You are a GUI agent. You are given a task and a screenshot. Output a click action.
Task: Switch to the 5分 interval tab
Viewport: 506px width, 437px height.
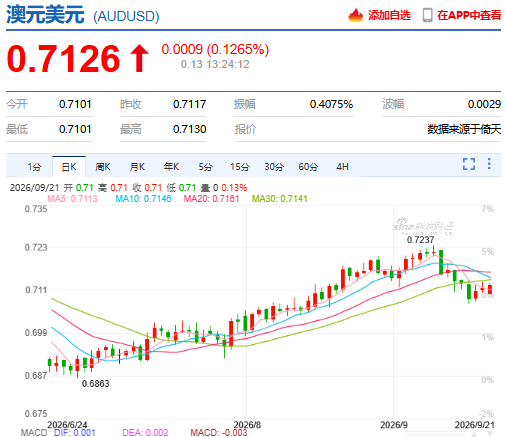tap(205, 167)
